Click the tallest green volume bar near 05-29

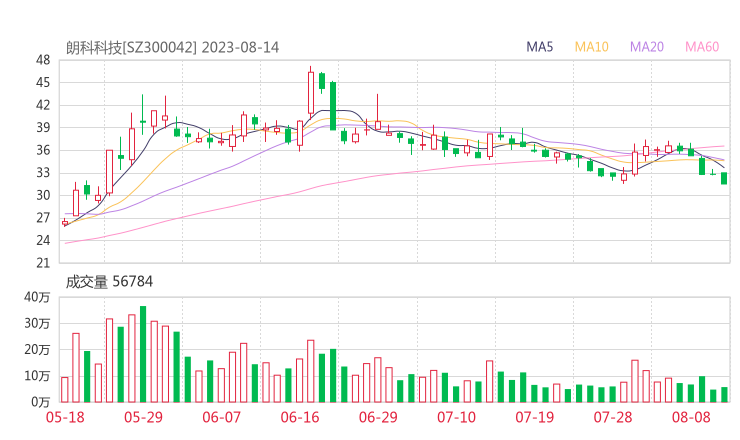tap(143, 354)
